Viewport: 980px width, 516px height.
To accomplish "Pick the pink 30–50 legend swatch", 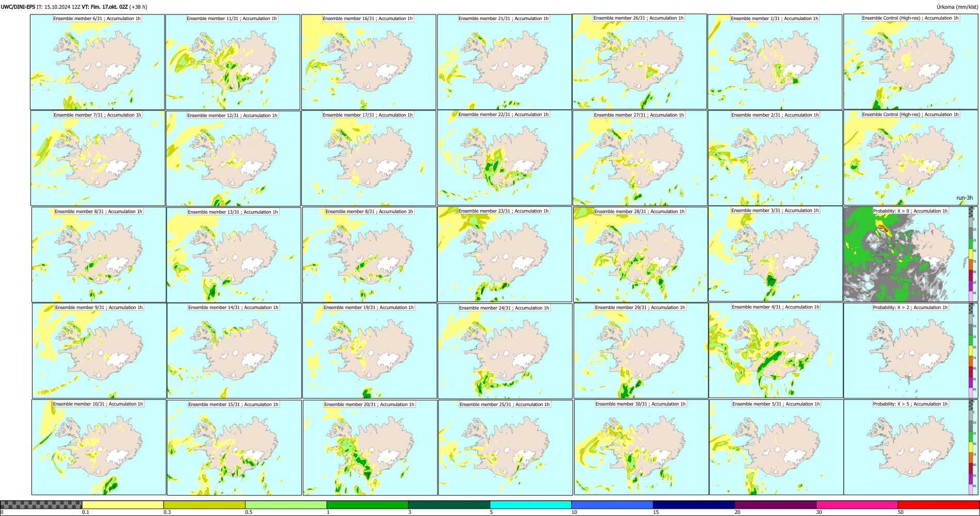I will click(857, 505).
